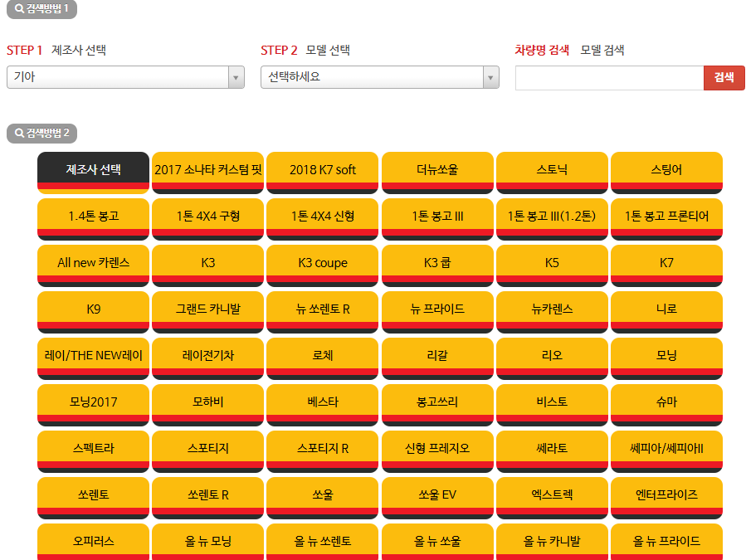This screenshot has height=560, width=746.
Task: Select the 모닝 model button
Action: click(x=666, y=358)
